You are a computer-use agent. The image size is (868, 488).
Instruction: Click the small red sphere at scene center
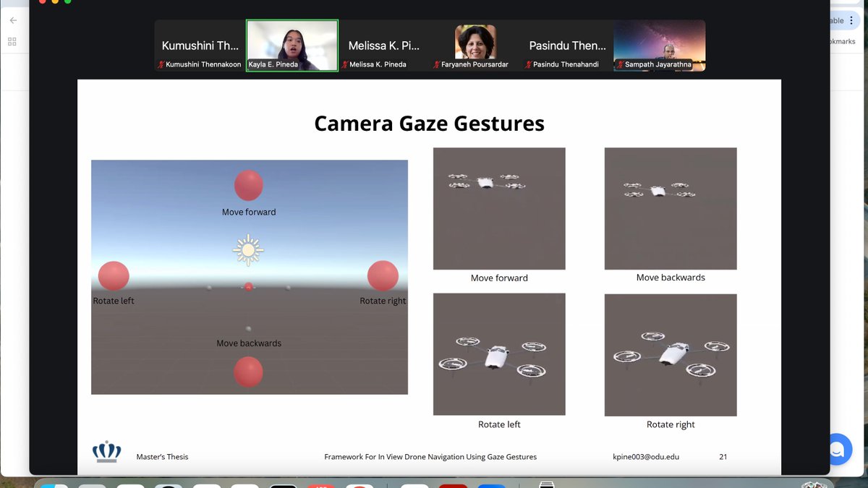pos(249,287)
